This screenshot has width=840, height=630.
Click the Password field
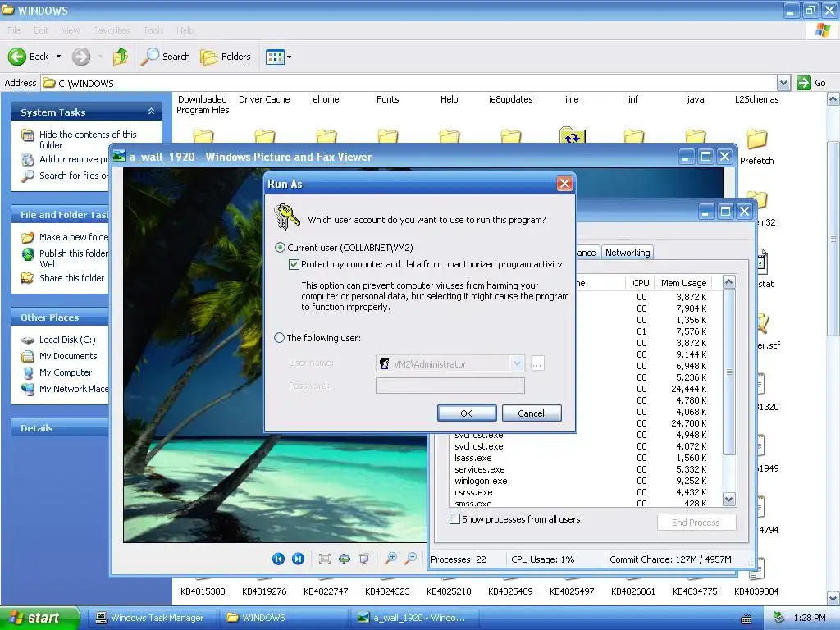[450, 386]
